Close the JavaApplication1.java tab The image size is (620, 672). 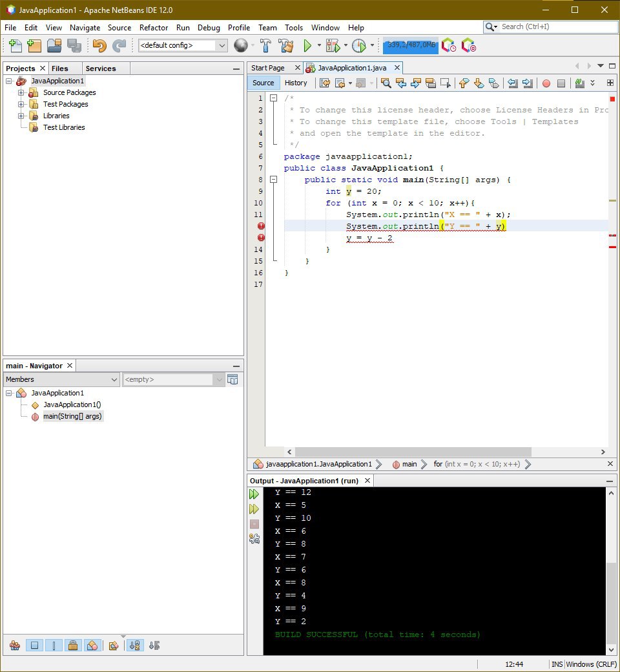pos(397,68)
